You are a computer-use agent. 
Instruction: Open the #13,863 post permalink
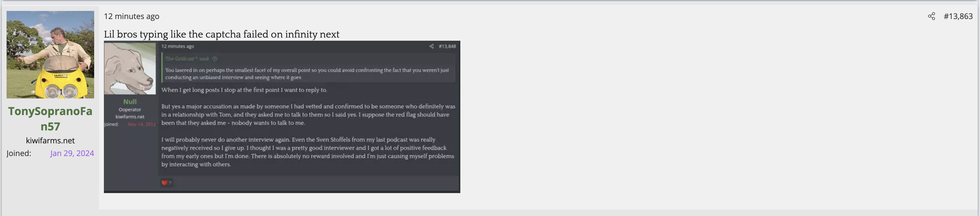(x=958, y=16)
